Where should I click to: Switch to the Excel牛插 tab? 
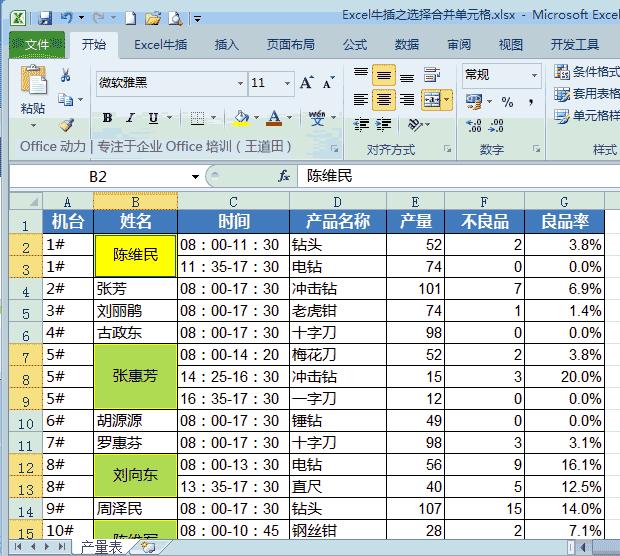click(161, 44)
